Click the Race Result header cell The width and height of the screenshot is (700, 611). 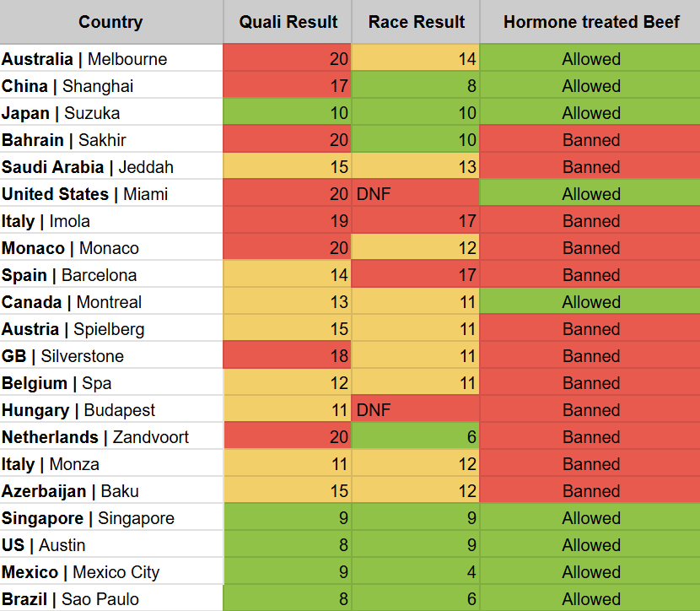[x=417, y=22]
